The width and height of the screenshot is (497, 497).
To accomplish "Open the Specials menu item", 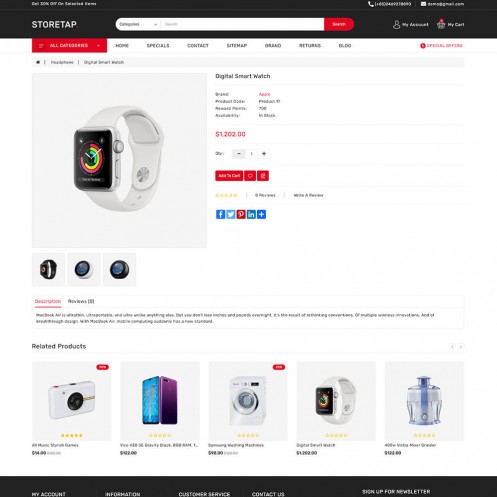I will [158, 46].
